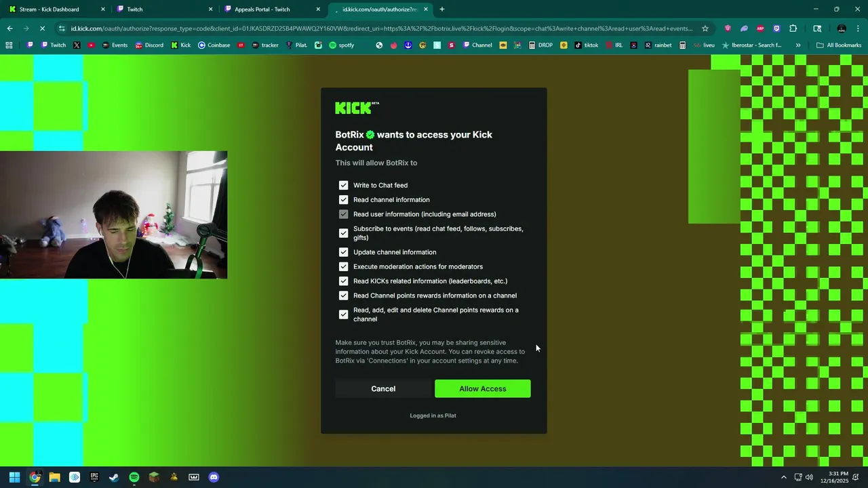Screen dimensions: 868x488
Task: Uncheck Read KICKs related information
Action: (343, 281)
